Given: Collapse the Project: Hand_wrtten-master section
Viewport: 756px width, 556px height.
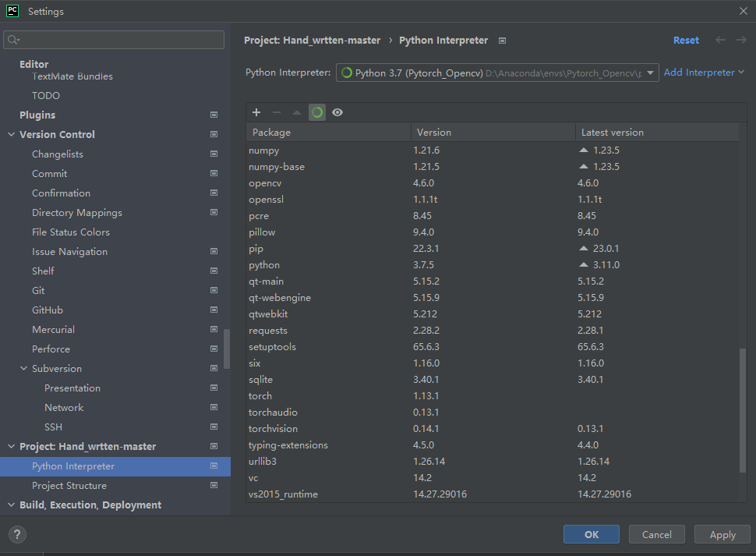Looking at the screenshot, I should click(12, 447).
